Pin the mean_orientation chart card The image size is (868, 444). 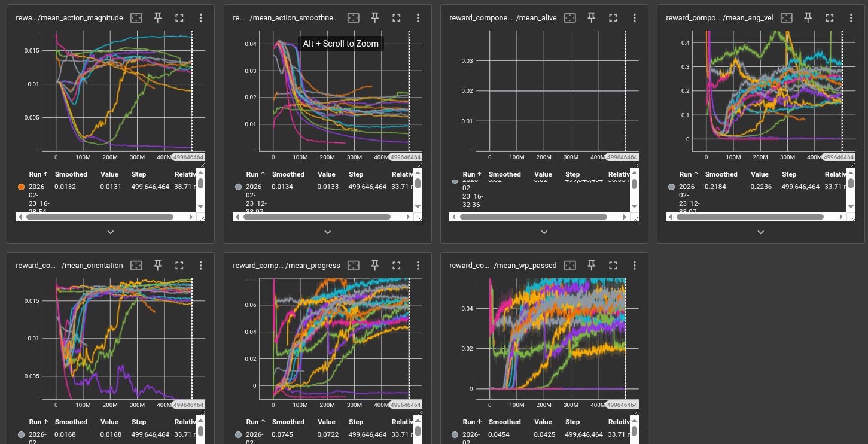pyautogui.click(x=158, y=266)
